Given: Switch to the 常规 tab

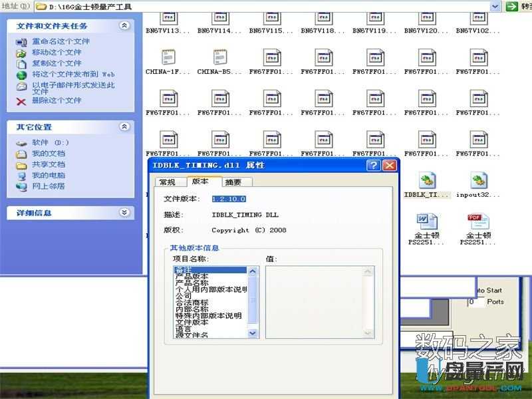Looking at the screenshot, I should pyautogui.click(x=167, y=182).
